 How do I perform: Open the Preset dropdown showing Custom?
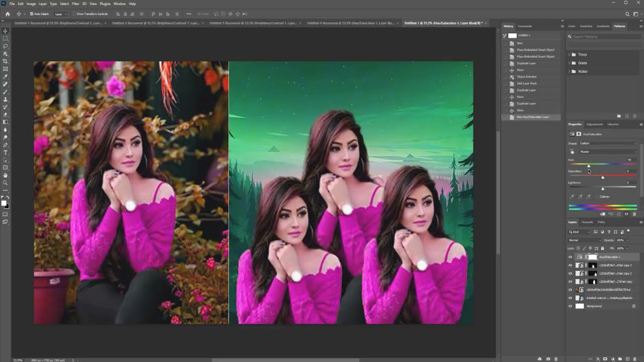608,143
